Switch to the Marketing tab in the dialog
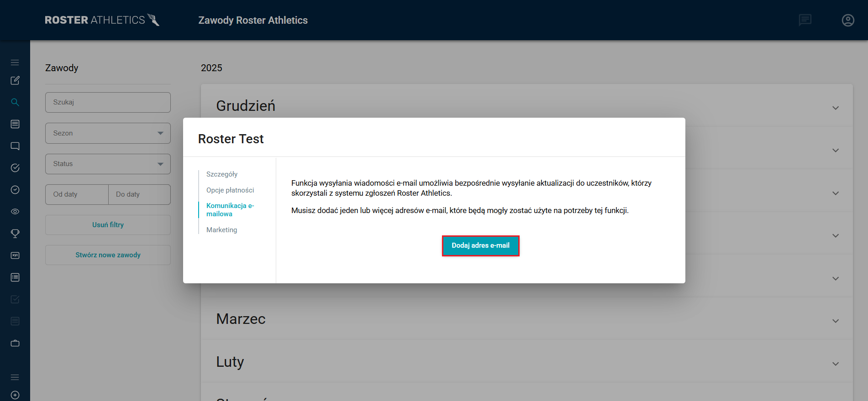 click(x=222, y=230)
